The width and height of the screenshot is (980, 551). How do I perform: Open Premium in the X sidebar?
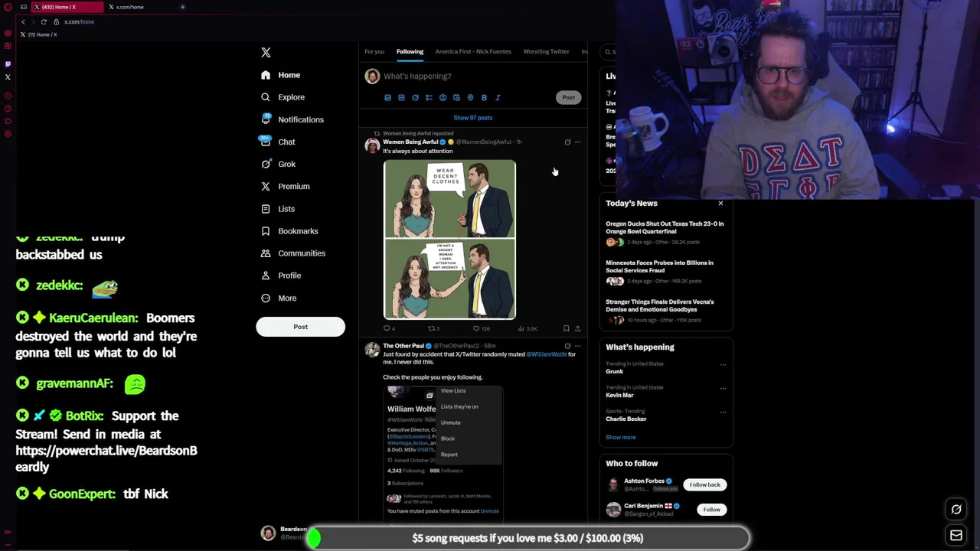point(285,186)
